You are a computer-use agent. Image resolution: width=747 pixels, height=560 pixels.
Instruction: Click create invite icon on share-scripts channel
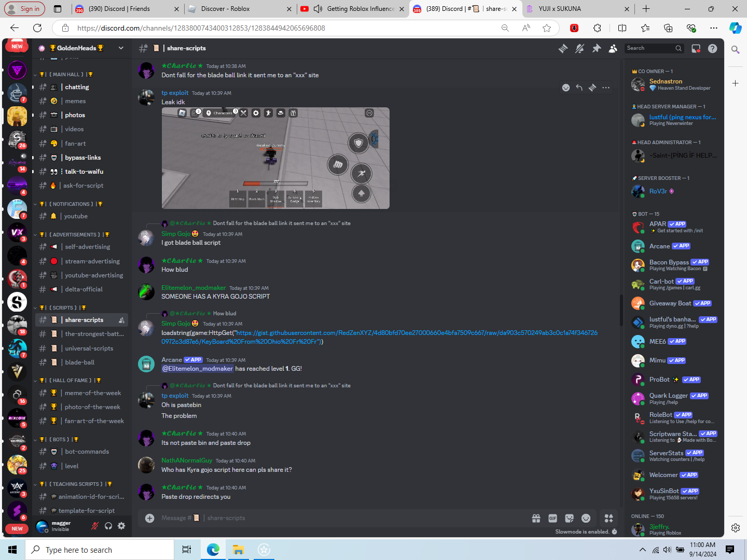pos(121,320)
